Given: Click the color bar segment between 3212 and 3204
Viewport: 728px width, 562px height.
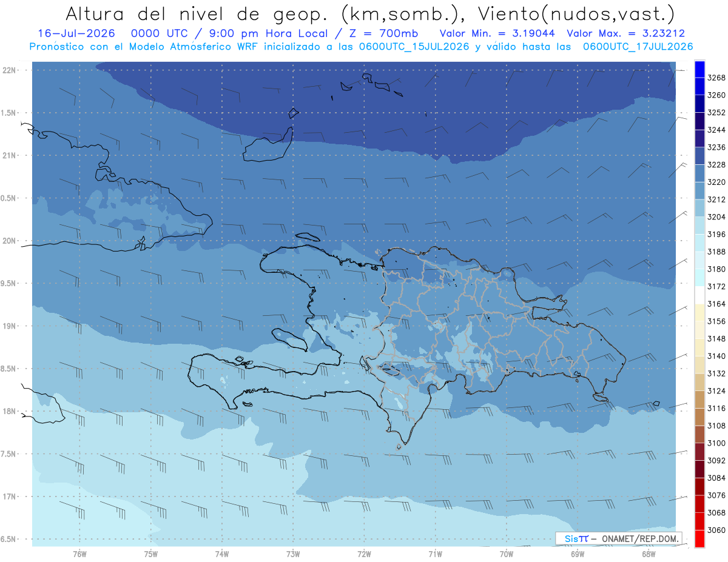Looking at the screenshot, I should (x=699, y=208).
